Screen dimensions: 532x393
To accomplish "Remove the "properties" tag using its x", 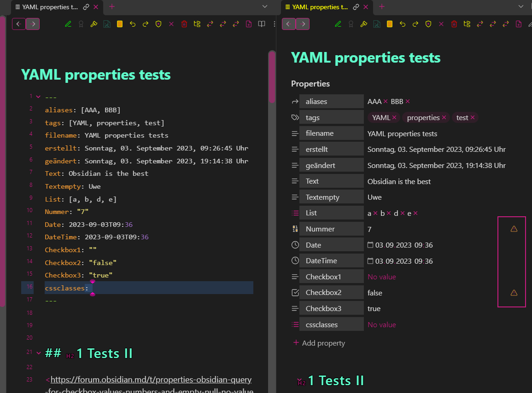I will click(x=444, y=118).
